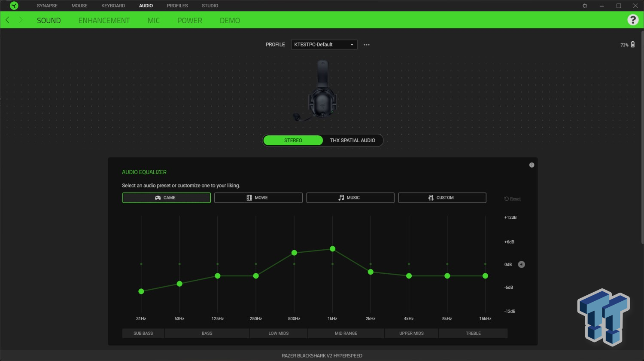Click the 250Hz slider handle

pyautogui.click(x=256, y=276)
